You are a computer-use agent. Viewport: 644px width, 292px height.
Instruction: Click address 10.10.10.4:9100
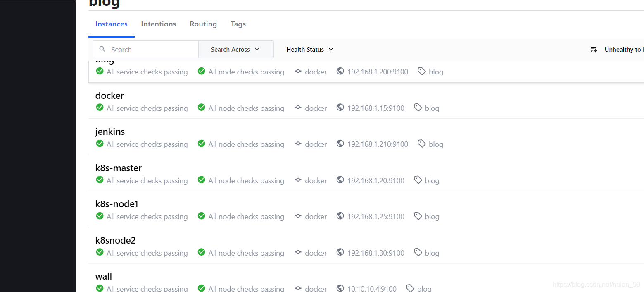(x=372, y=289)
